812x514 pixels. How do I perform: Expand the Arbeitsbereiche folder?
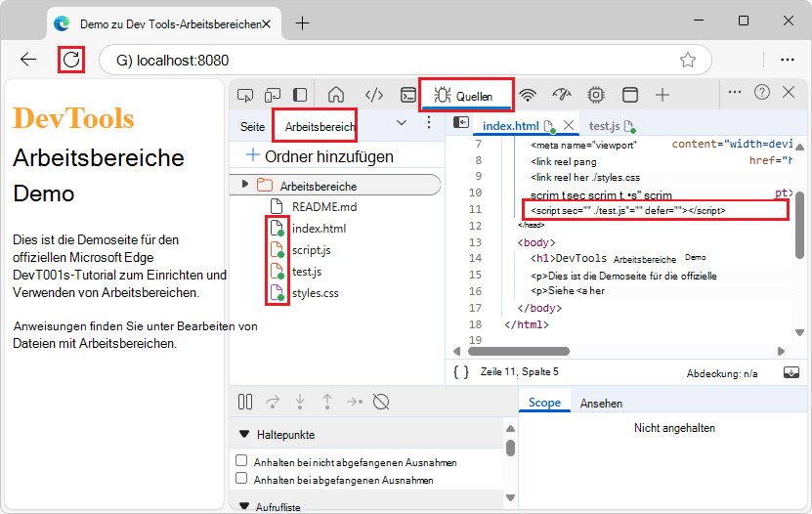tap(245, 184)
